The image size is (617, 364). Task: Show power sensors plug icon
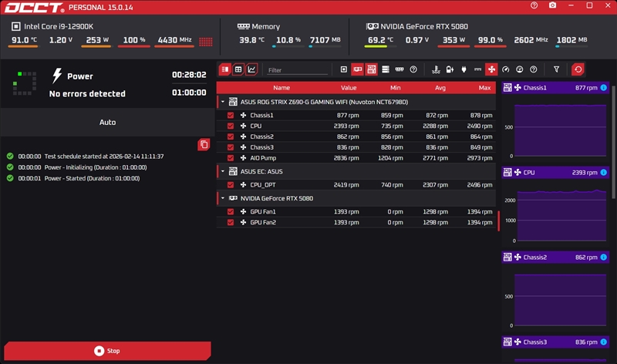[464, 69]
